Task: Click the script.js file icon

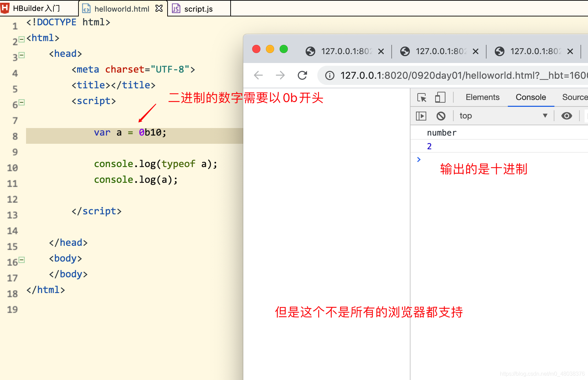Action: [x=176, y=8]
